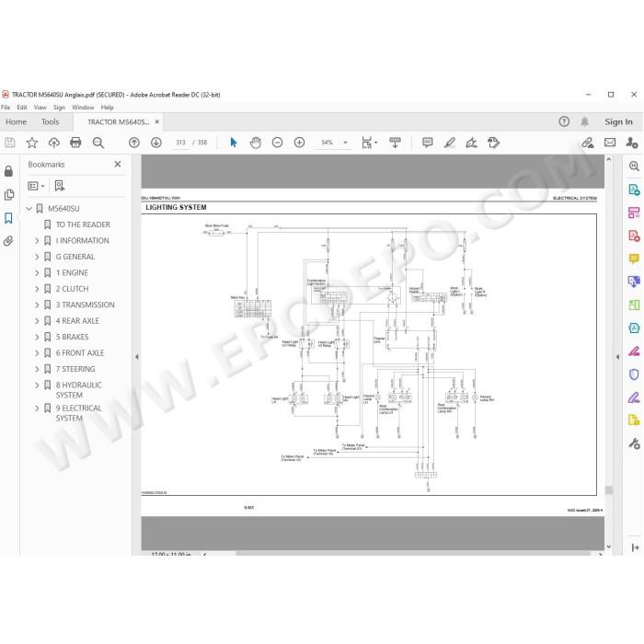Click the Add comment note icon

[x=427, y=143]
